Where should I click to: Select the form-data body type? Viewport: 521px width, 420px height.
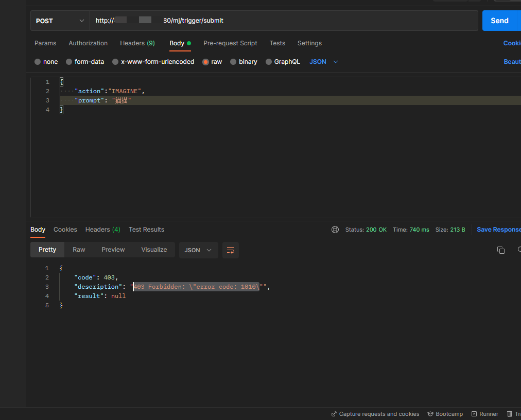[x=85, y=61]
